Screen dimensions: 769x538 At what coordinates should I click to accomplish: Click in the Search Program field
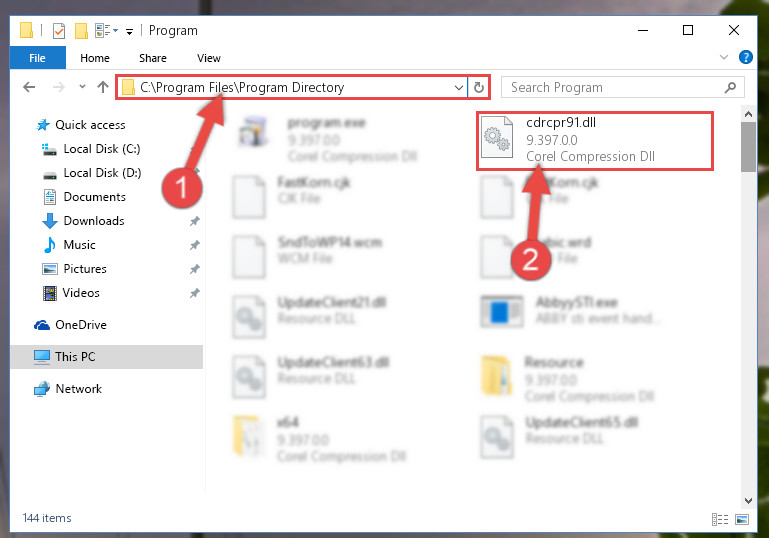613,88
